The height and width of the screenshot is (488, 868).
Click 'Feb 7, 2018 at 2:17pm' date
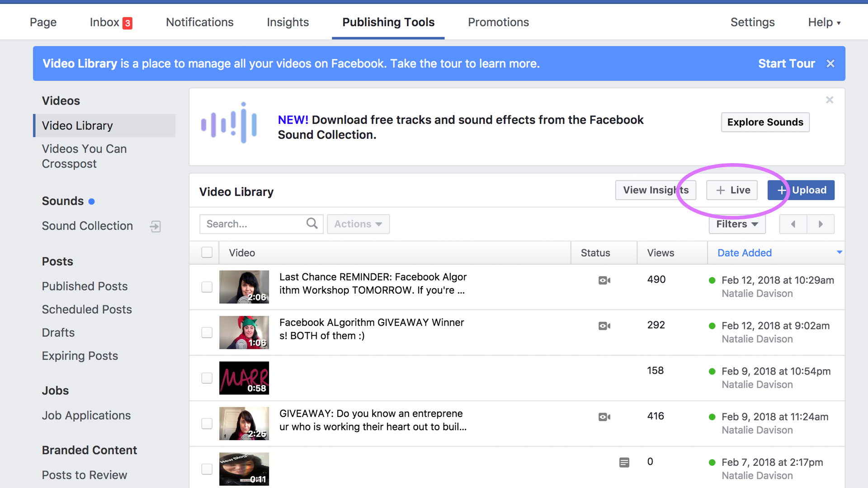[x=772, y=462]
